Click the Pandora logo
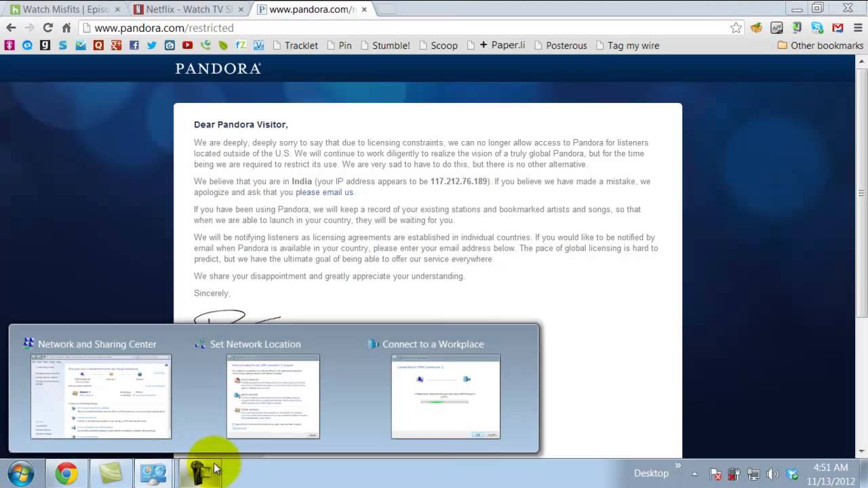The height and width of the screenshot is (488, 868). tap(218, 68)
